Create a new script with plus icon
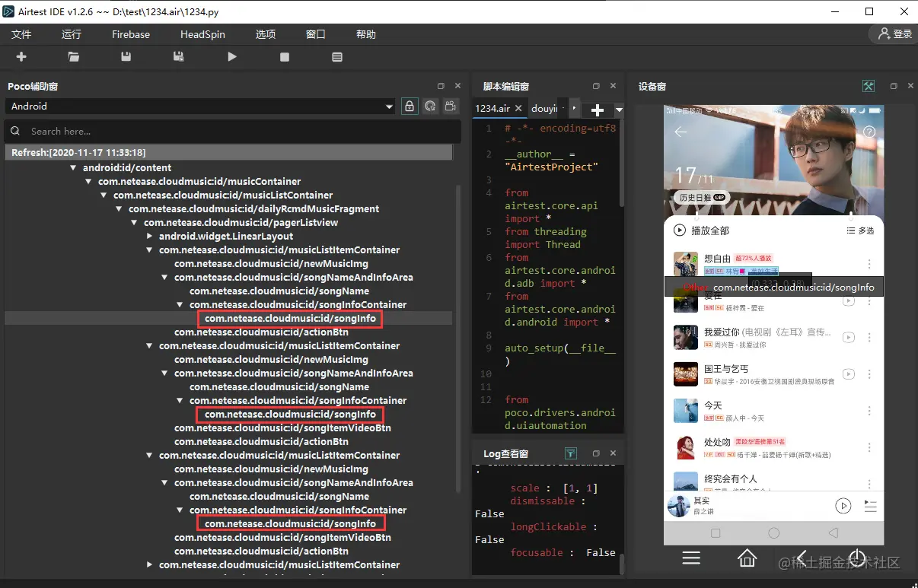Screen dimensions: 918x588 pos(21,57)
